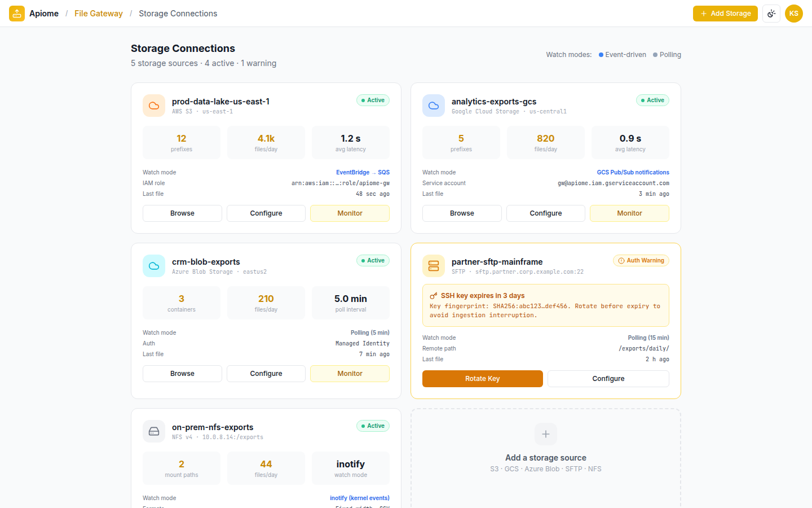Click the prod-data-lake-us-east-1 S3 cloud icon
Viewport: 812px width, 508px height.
click(154, 106)
